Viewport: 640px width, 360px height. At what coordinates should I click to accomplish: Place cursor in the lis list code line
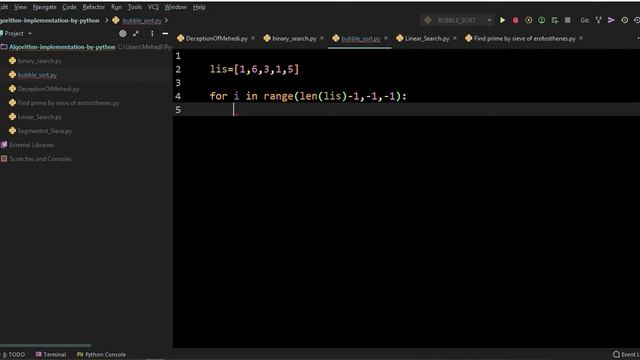(x=254, y=69)
